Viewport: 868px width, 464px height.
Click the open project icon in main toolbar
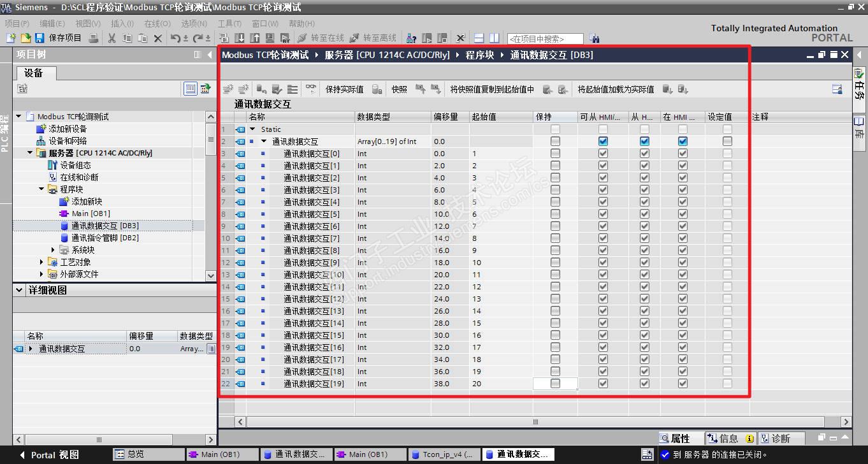tap(25, 38)
